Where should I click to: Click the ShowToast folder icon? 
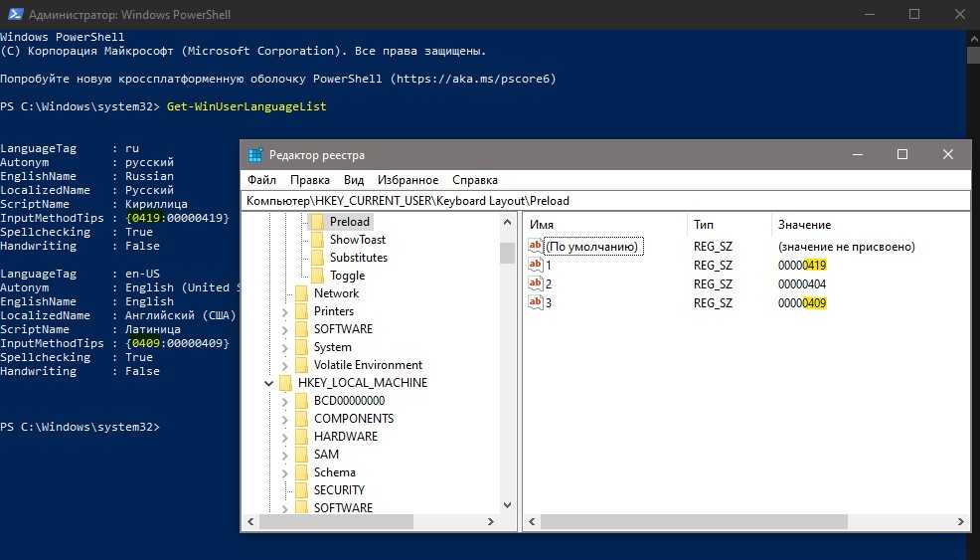[x=318, y=240]
